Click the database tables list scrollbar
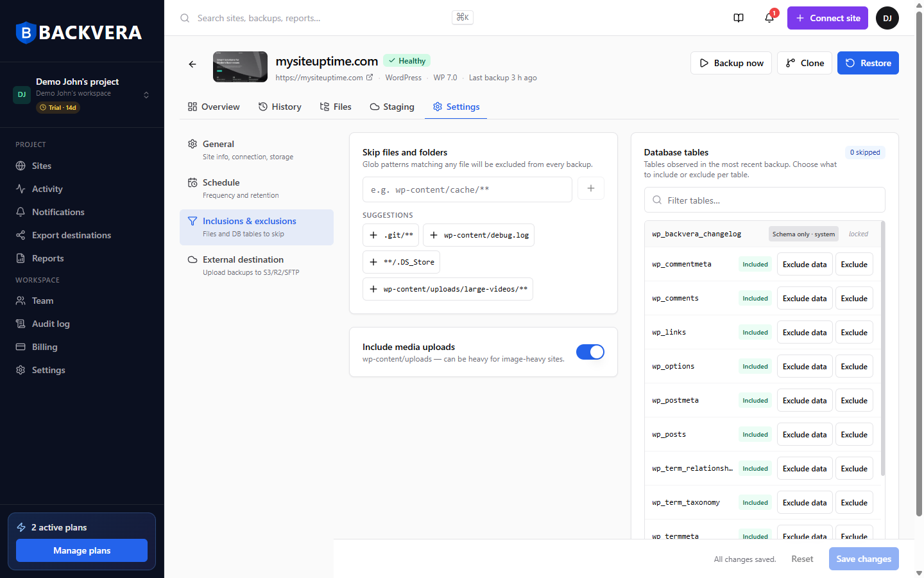The width and height of the screenshot is (924, 578). [884, 348]
